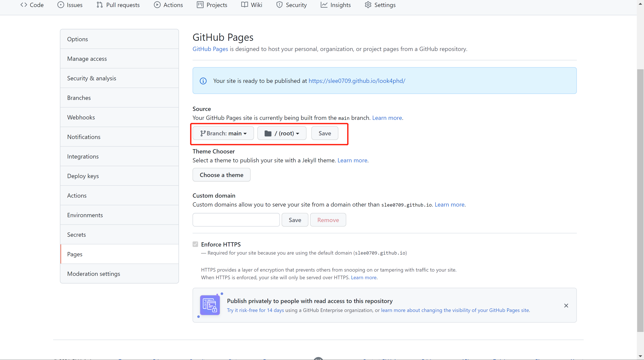Open Learn more link under Theme Chooser
644x360 pixels.
352,160
